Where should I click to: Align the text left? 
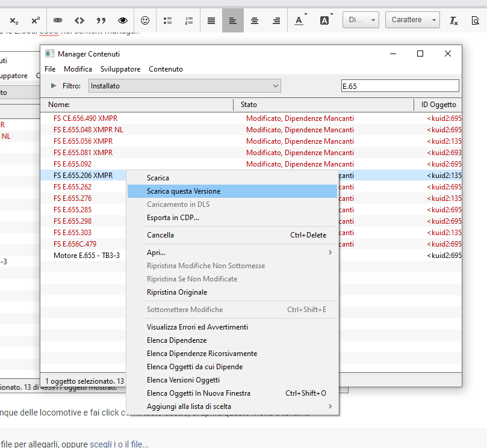(233, 20)
